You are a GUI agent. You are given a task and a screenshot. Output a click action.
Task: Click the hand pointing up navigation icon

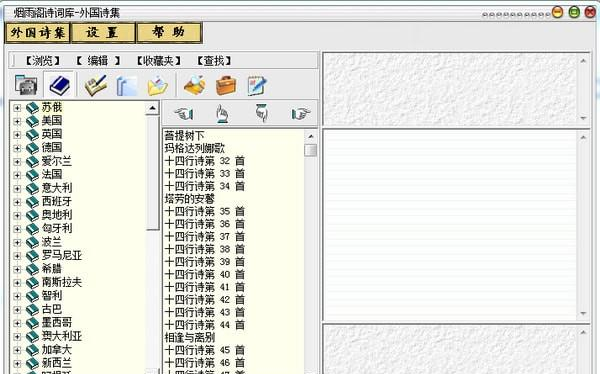223,113
